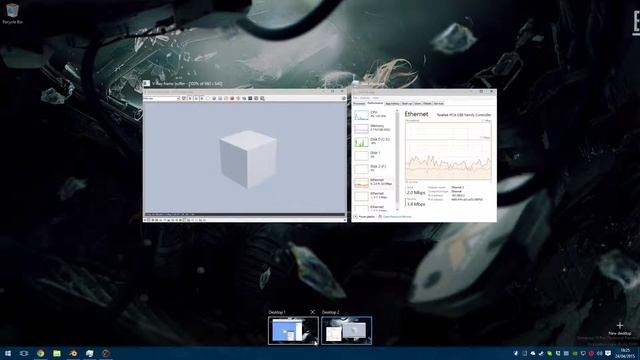Open the Action Center tray icon
Screen dimensions: 640x360
pos(608,353)
